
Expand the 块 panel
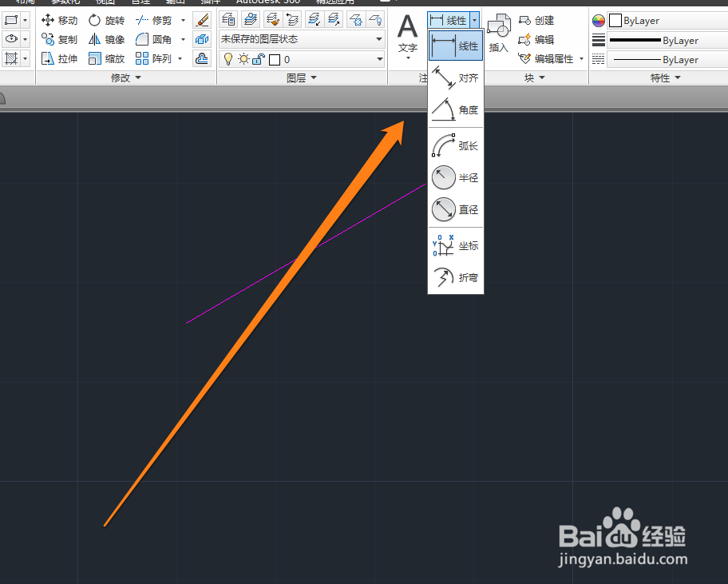(x=534, y=77)
